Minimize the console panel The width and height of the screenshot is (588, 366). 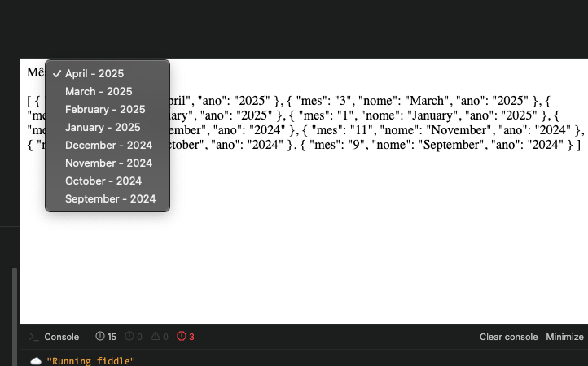click(564, 337)
